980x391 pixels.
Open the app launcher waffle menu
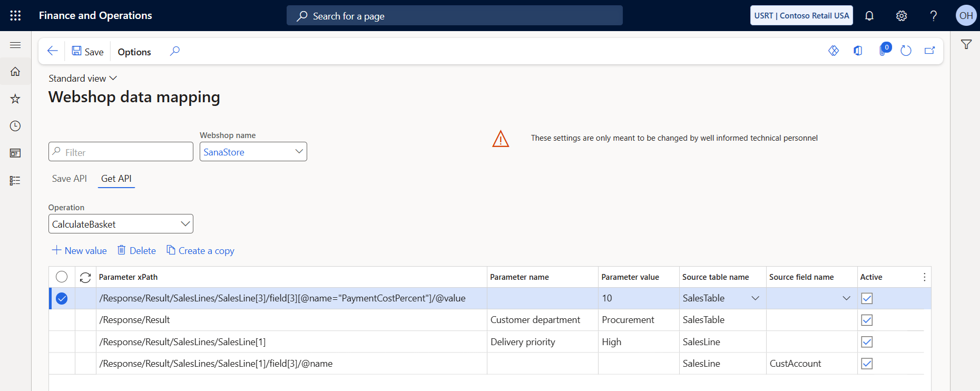15,15
